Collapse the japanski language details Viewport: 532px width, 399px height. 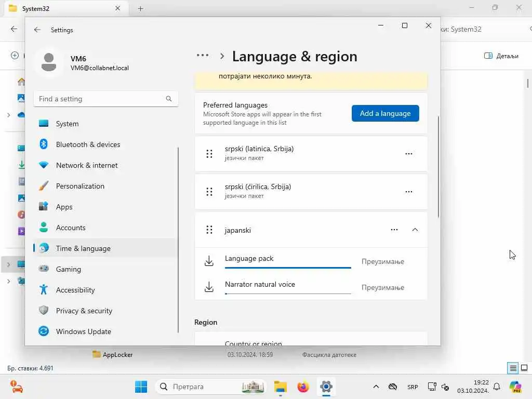(415, 230)
